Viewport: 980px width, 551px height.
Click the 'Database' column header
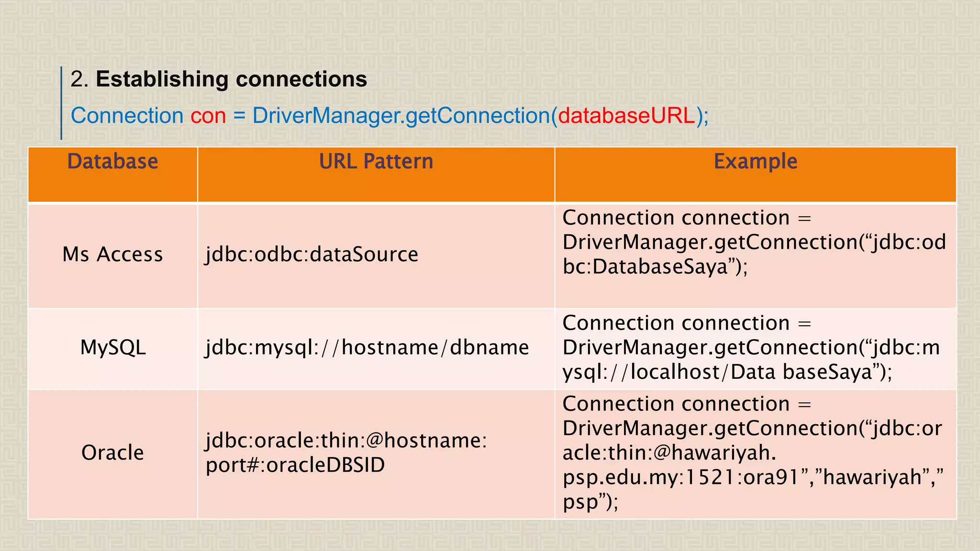tap(113, 175)
